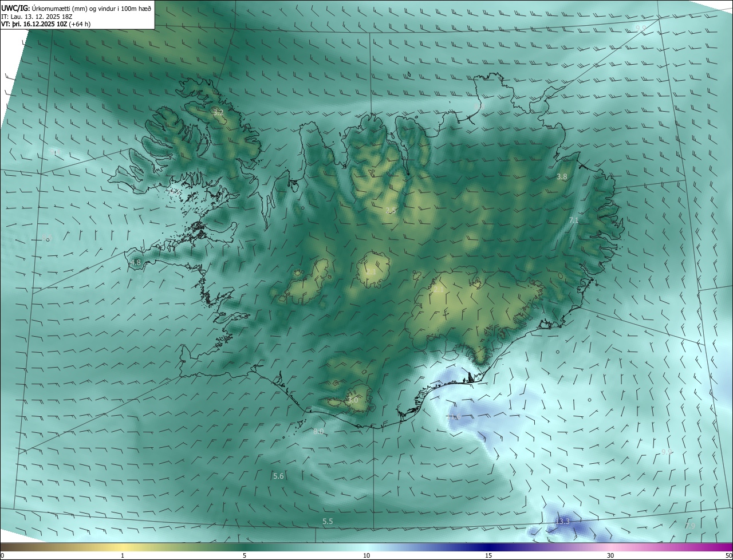The image size is (733, 560).
Task: Click the 15 tick on the color scale
Action: click(488, 555)
